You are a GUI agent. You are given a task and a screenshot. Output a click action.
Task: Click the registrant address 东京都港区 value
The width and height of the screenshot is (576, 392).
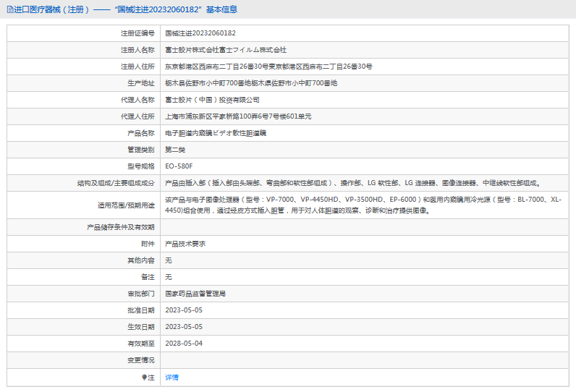(x=268, y=67)
